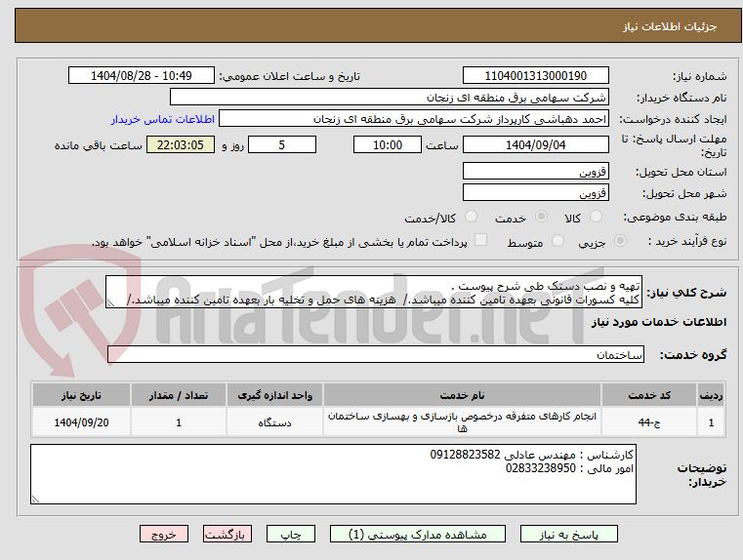Click the ردیف column header
The image size is (743, 560).
(711, 395)
